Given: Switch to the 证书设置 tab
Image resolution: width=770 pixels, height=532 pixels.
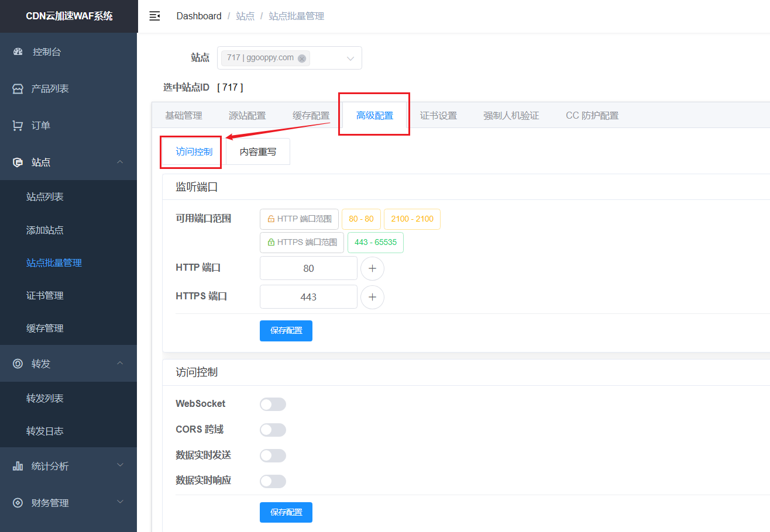Looking at the screenshot, I should (x=438, y=116).
